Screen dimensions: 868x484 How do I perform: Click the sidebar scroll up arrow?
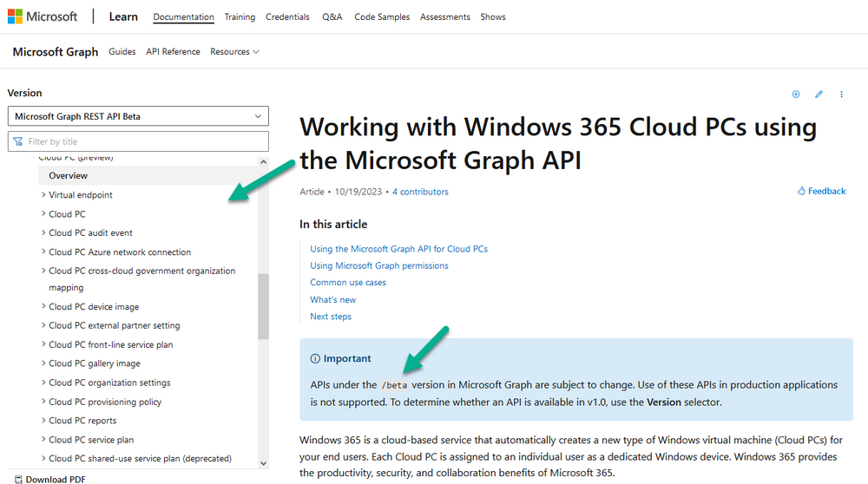[264, 162]
